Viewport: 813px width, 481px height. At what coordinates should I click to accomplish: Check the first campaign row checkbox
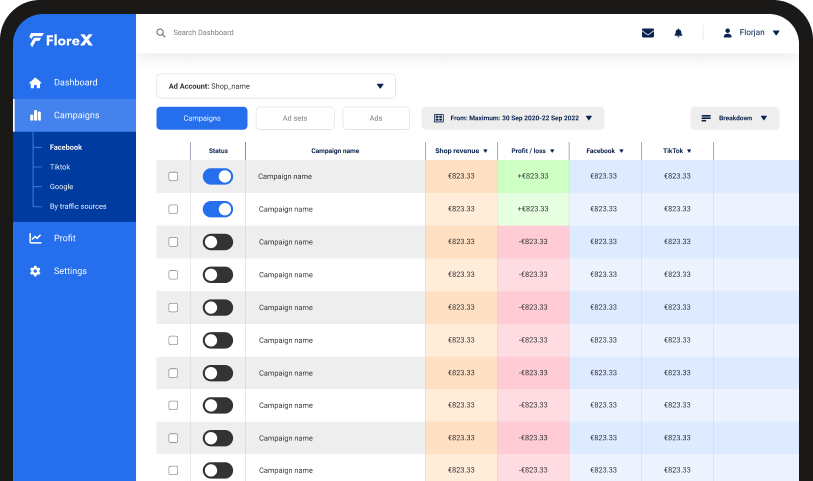coord(173,176)
